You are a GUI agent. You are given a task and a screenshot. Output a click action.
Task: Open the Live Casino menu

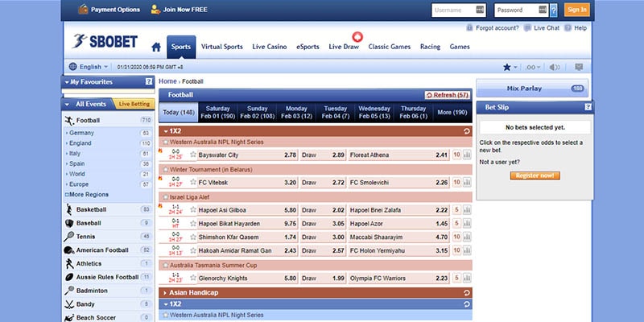270,47
